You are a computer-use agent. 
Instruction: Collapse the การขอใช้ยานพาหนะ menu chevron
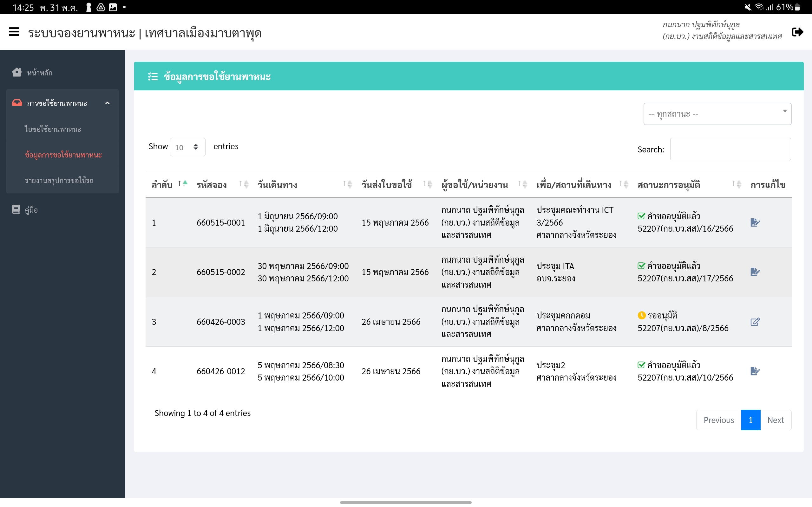(x=108, y=103)
